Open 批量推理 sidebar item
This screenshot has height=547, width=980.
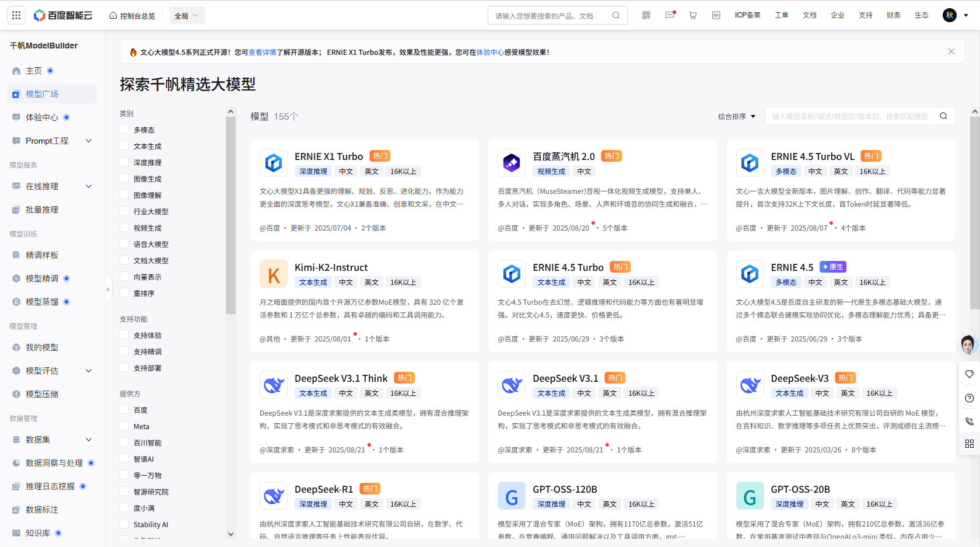(41, 210)
